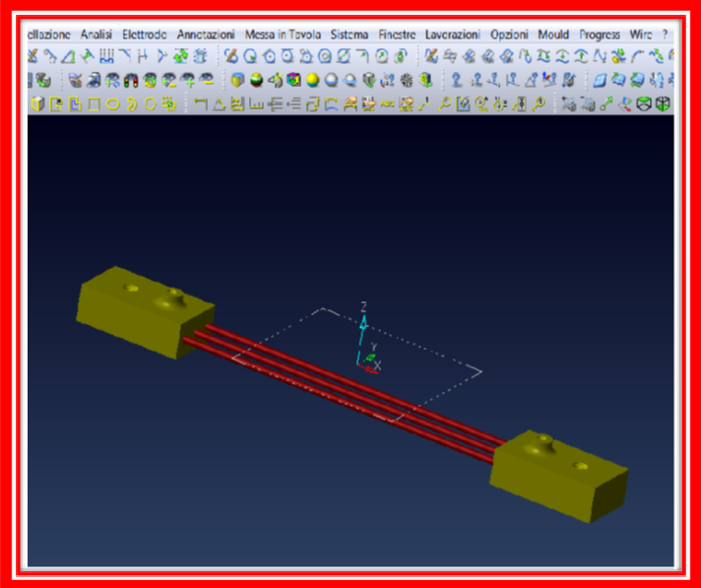The height and width of the screenshot is (588, 701).
Task: Select the multicolored cube display icon
Action: [293, 81]
